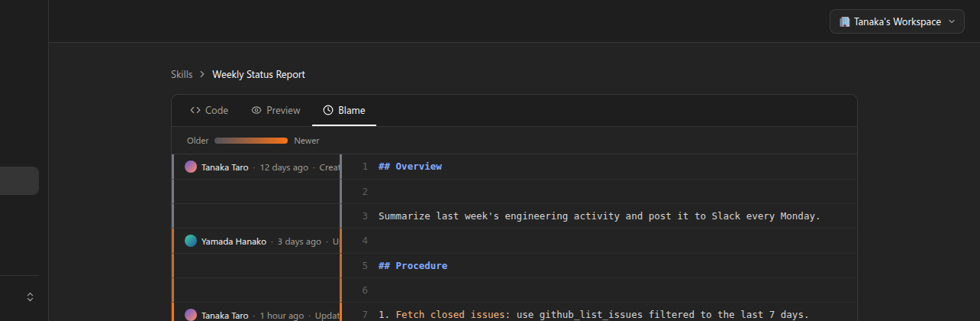Open Yamada Hanako 3 days ago commit
980x321 pixels.
pyautogui.click(x=256, y=241)
